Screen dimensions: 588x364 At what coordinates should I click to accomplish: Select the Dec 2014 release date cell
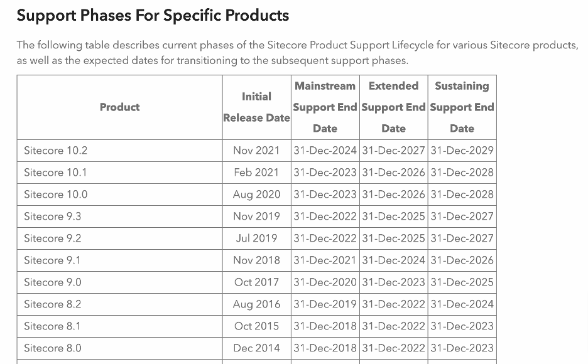pos(256,348)
